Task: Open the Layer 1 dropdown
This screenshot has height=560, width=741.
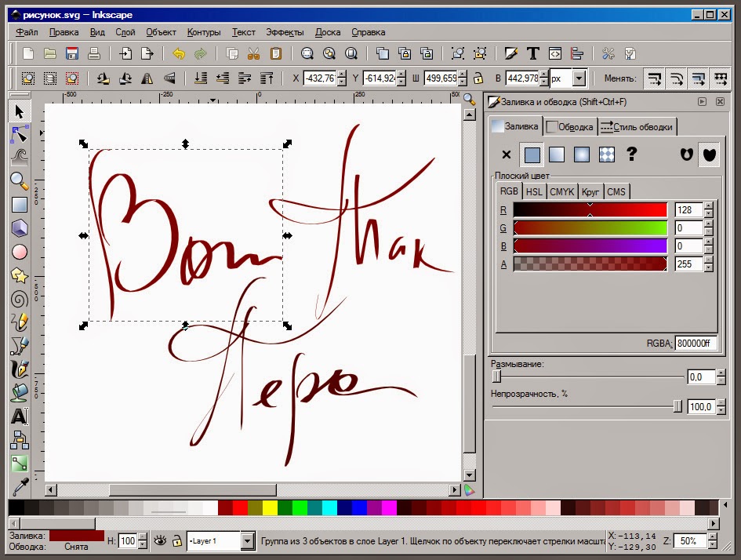Action: (248, 541)
